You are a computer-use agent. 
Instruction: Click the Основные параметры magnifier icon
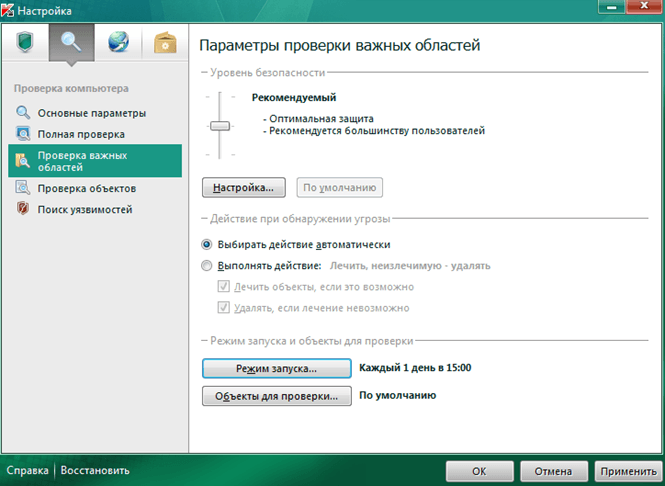tap(23, 113)
